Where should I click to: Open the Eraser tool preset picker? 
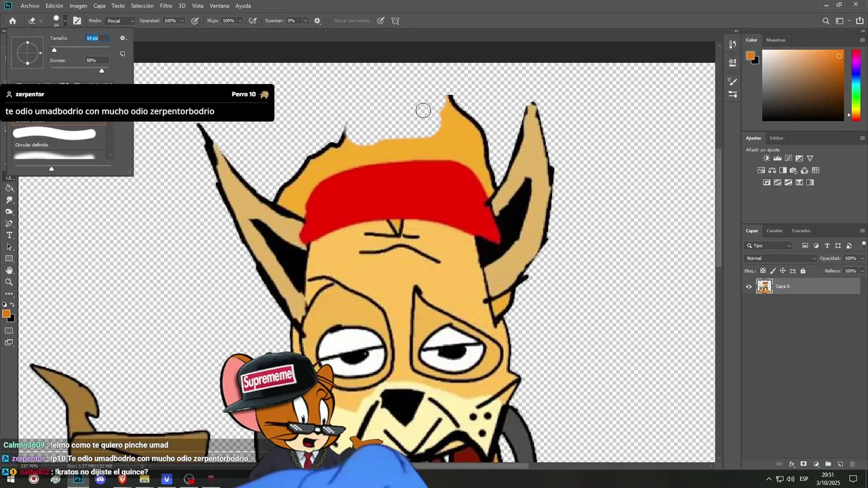[34, 21]
